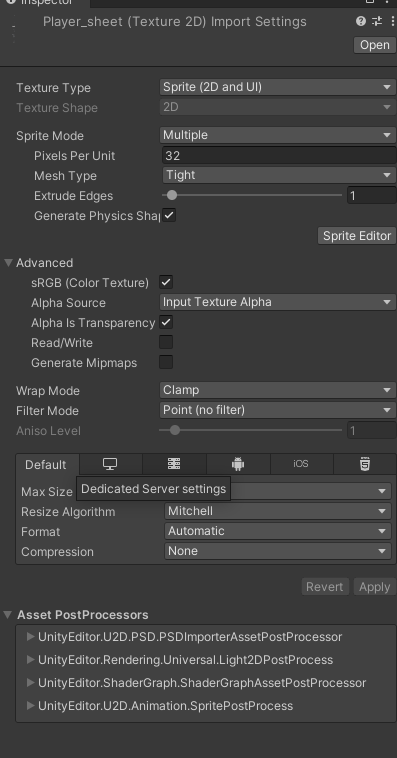
Task: Collapse the Advanced section
Action: (8, 262)
